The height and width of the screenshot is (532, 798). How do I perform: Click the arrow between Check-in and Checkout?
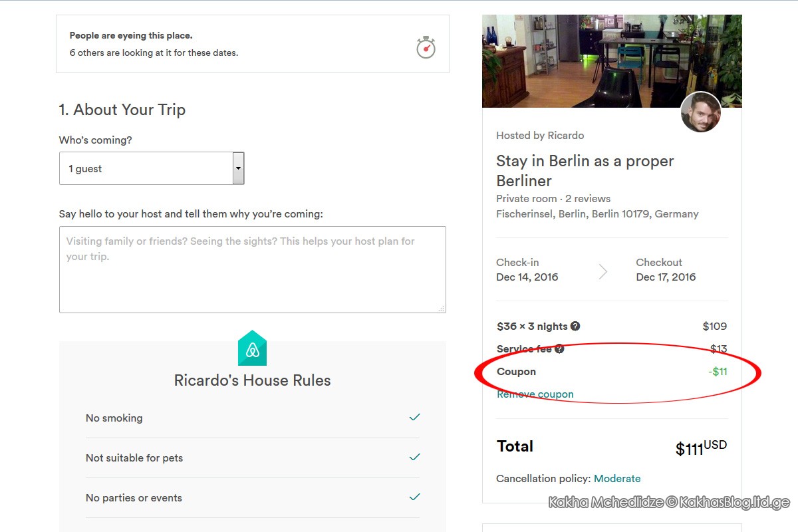pos(603,271)
